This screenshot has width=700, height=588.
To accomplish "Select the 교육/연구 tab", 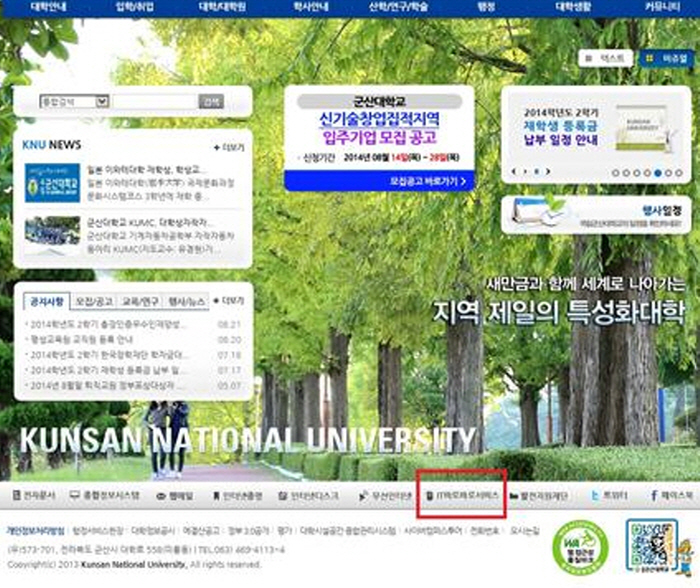I will (x=140, y=301).
